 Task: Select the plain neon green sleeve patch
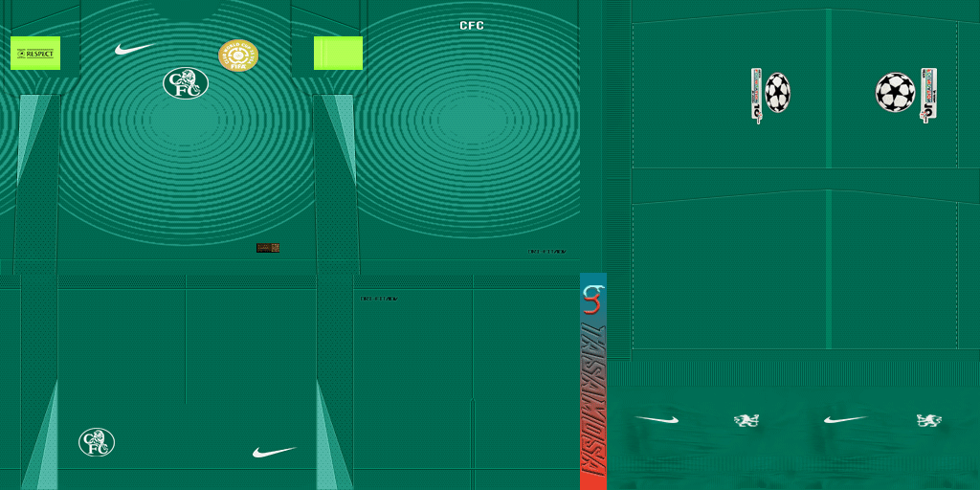(338, 54)
